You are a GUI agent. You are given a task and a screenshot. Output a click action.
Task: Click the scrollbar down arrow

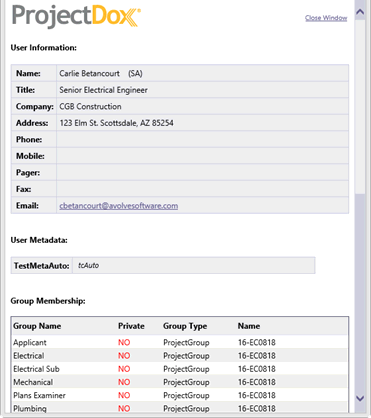[x=360, y=398]
